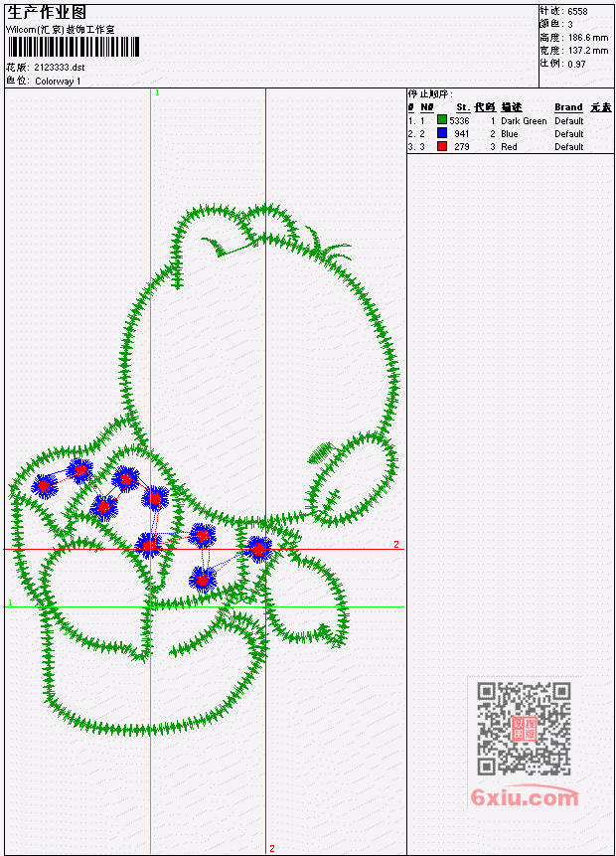Select 'Default' brand in the Dark Green row
This screenshot has width=616, height=856.
click(569, 121)
